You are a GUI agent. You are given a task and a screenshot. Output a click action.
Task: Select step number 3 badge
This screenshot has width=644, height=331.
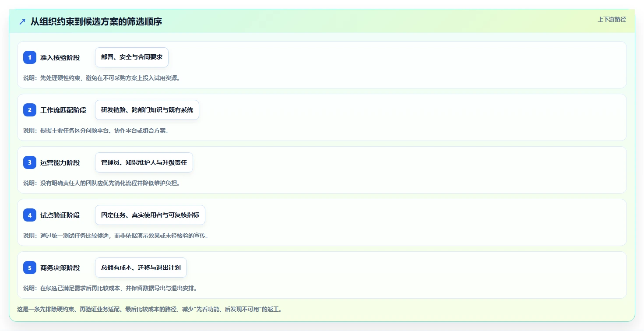pyautogui.click(x=30, y=162)
